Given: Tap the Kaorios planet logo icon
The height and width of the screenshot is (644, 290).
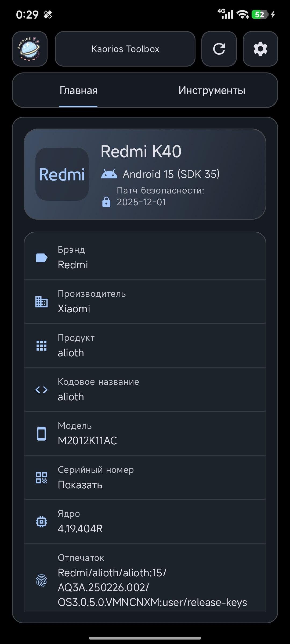Looking at the screenshot, I should (30, 49).
